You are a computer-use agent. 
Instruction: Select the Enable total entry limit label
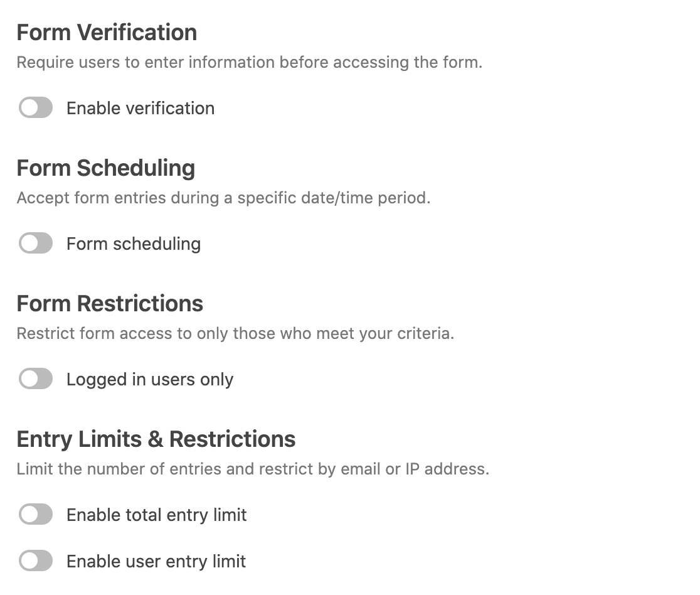pyautogui.click(x=156, y=515)
